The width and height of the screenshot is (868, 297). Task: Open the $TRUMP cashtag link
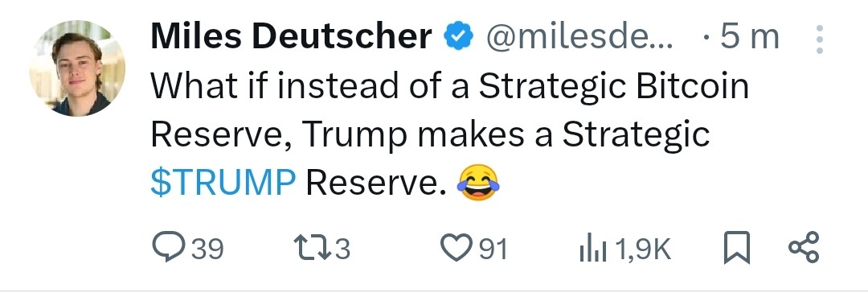click(x=223, y=183)
